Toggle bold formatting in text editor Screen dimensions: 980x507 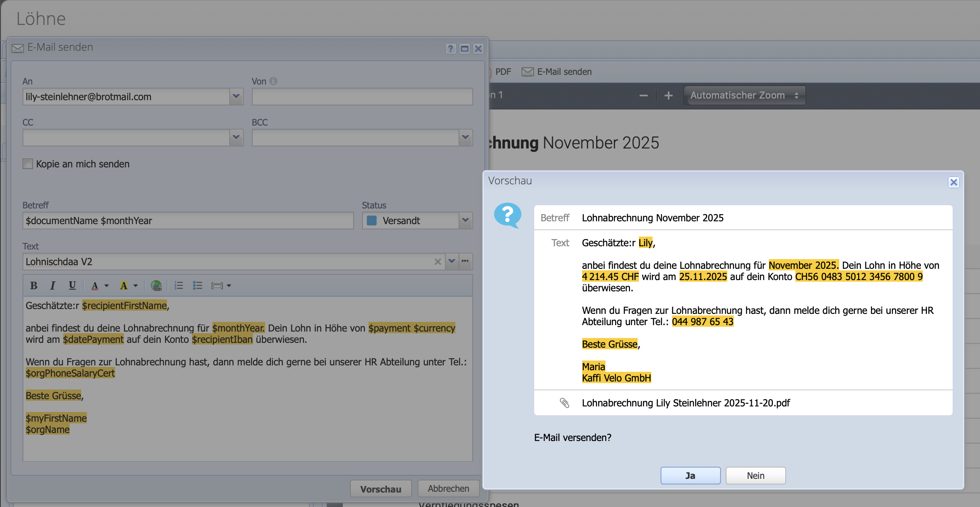coord(34,286)
